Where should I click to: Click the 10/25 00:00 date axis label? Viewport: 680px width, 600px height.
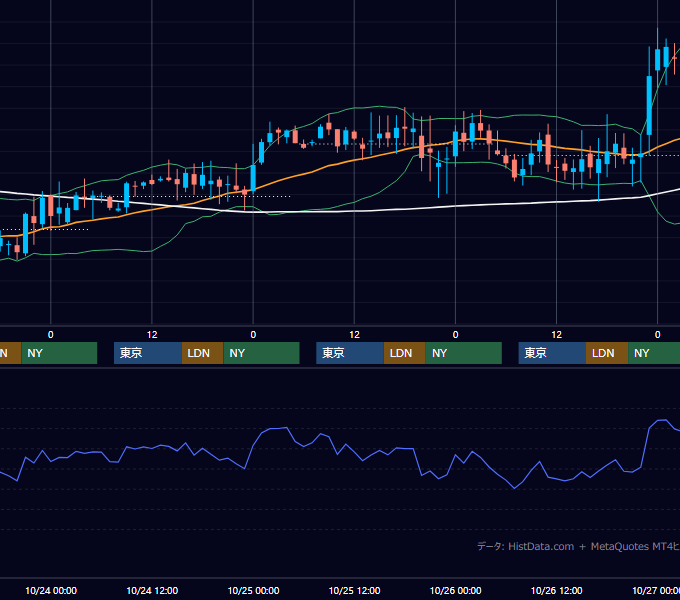[253, 590]
